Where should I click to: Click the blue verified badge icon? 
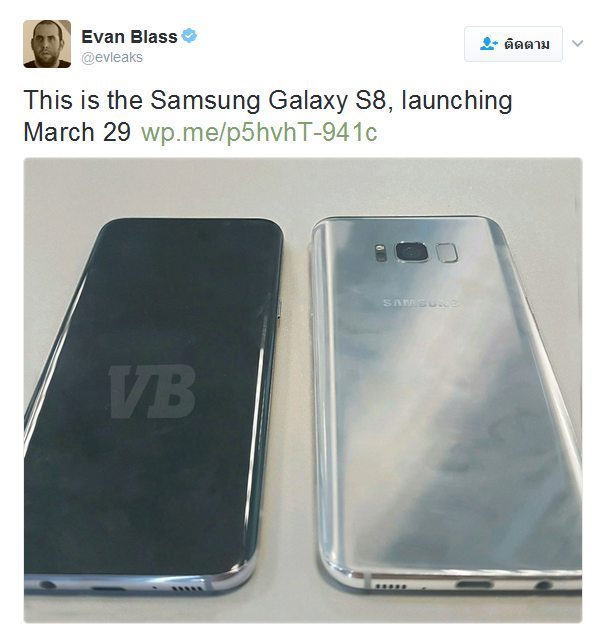[x=189, y=36]
